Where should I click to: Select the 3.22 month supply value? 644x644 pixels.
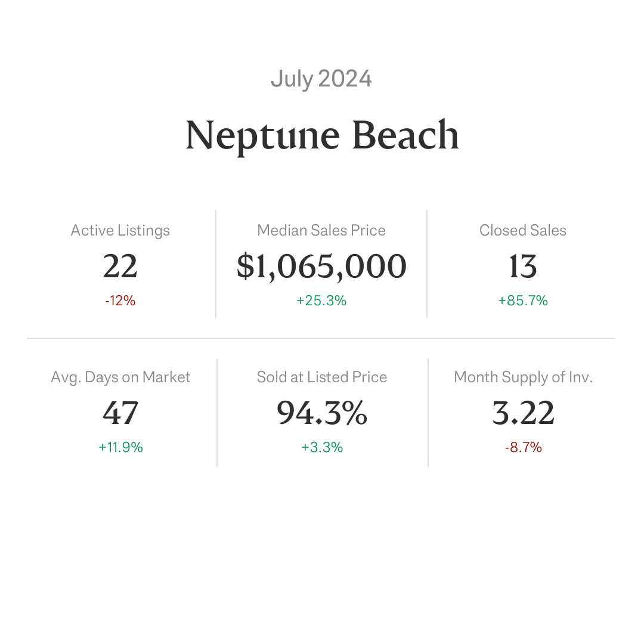(524, 413)
